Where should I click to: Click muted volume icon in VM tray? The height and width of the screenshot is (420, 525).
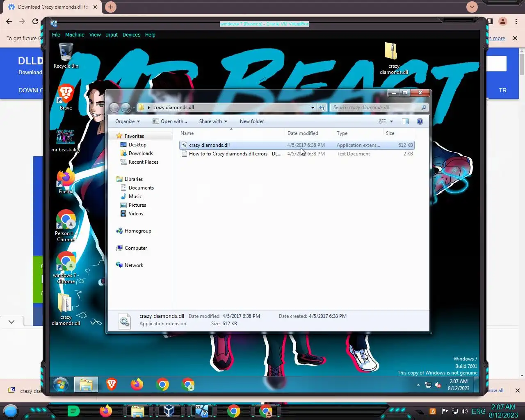[x=438, y=385]
